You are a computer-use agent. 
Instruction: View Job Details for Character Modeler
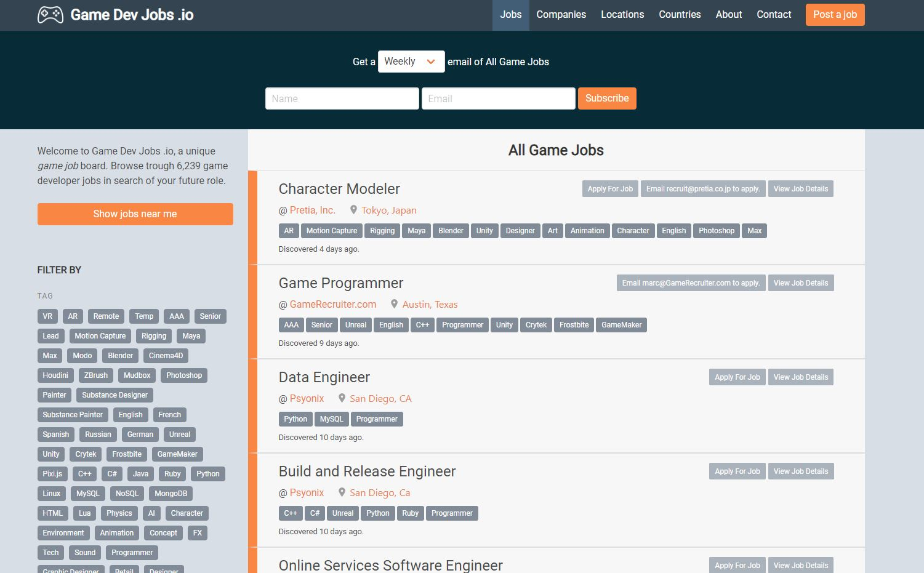coord(801,189)
